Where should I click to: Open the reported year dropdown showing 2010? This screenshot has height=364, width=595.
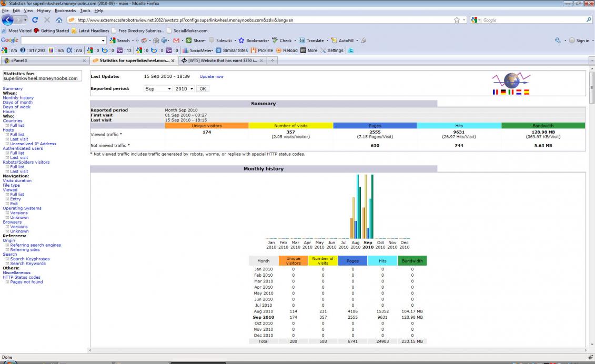[184, 89]
